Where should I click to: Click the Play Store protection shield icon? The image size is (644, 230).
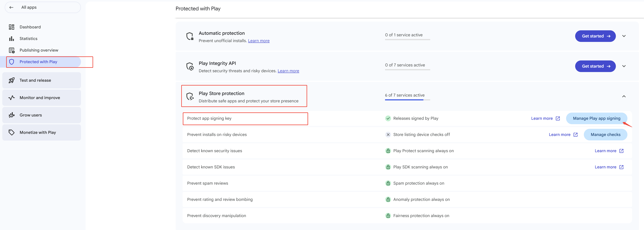pyautogui.click(x=190, y=96)
